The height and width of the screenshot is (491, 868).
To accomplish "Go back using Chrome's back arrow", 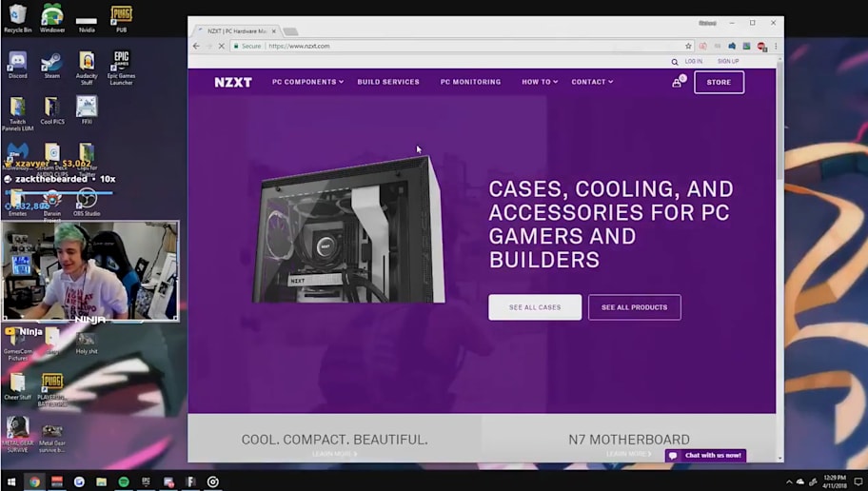I will tap(196, 46).
